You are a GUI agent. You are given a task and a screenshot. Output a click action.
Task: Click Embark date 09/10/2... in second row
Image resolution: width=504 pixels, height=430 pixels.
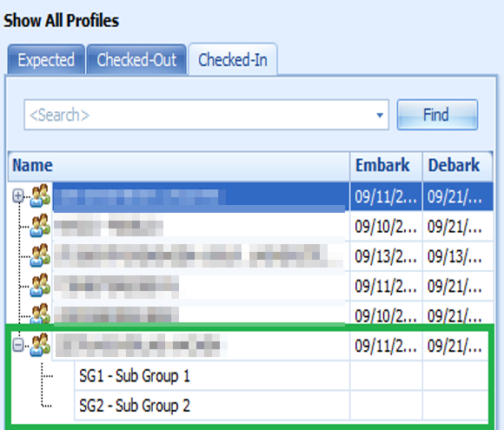pyautogui.click(x=386, y=227)
